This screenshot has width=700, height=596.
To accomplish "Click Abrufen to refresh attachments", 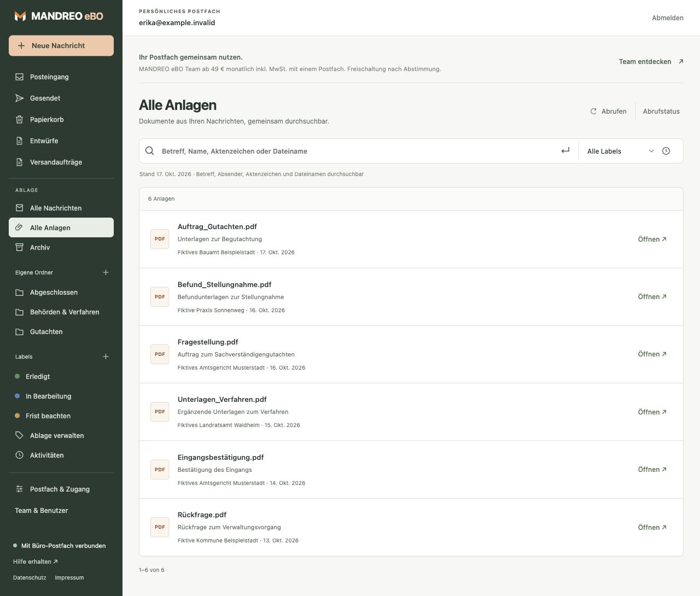I will tap(608, 111).
